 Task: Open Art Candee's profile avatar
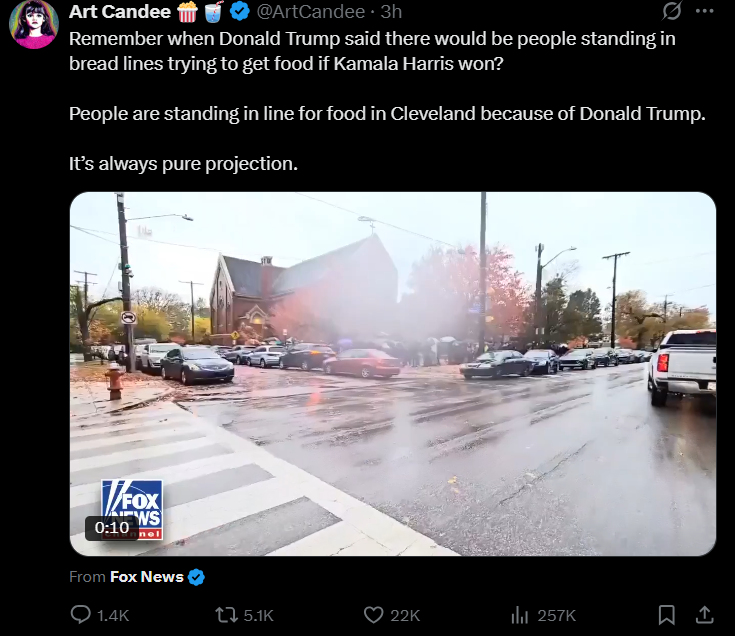click(x=34, y=24)
